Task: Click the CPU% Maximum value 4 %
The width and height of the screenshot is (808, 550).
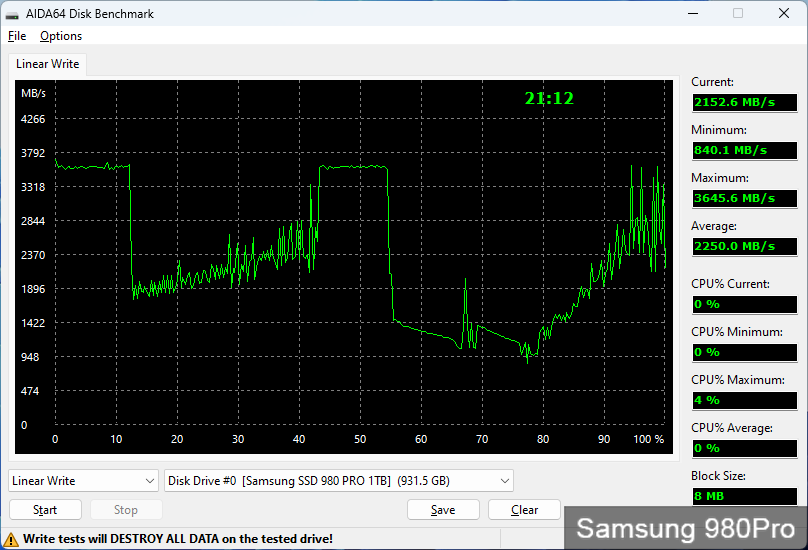Action: [745, 400]
